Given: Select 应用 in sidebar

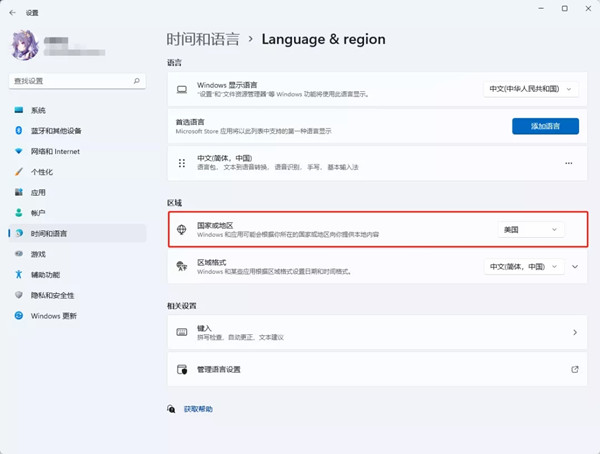Looking at the screenshot, I should click(77, 192).
